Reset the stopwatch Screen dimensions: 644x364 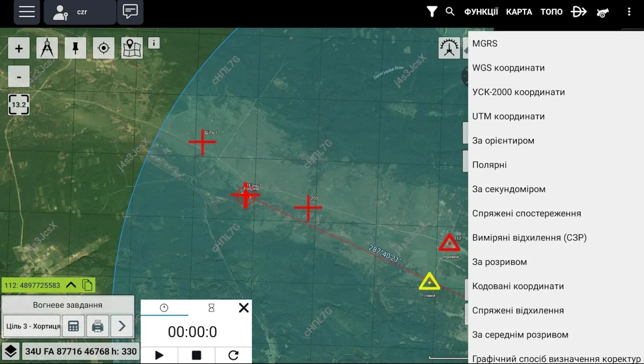pos(233,355)
